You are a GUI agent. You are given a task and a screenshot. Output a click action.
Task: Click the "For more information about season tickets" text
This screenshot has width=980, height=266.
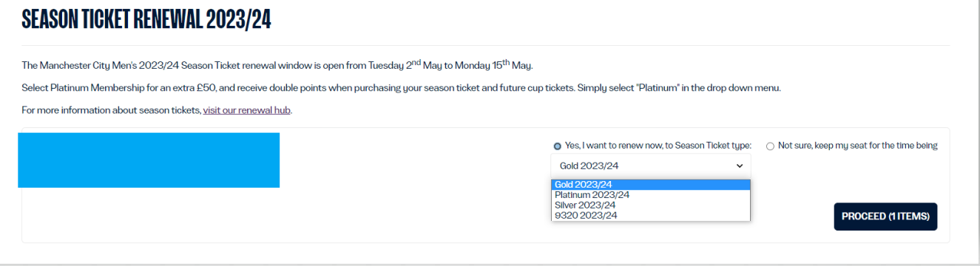coord(111,110)
